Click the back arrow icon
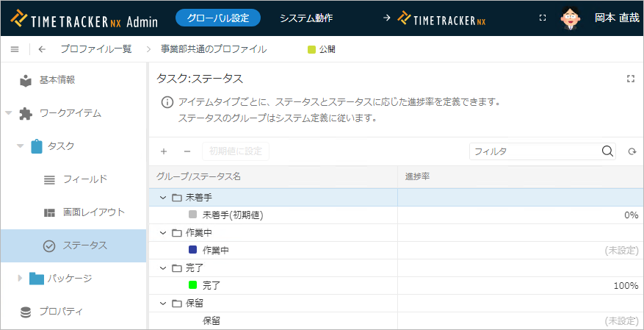The width and height of the screenshot is (644, 330). pos(42,49)
